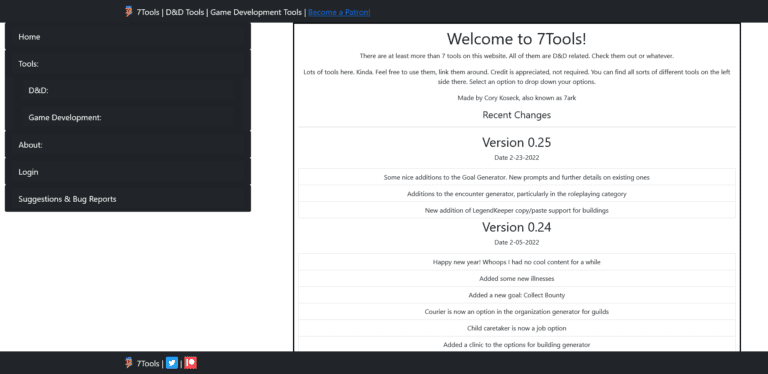
Task: Click the Version 0.24 heading
Action: pyautogui.click(x=517, y=227)
